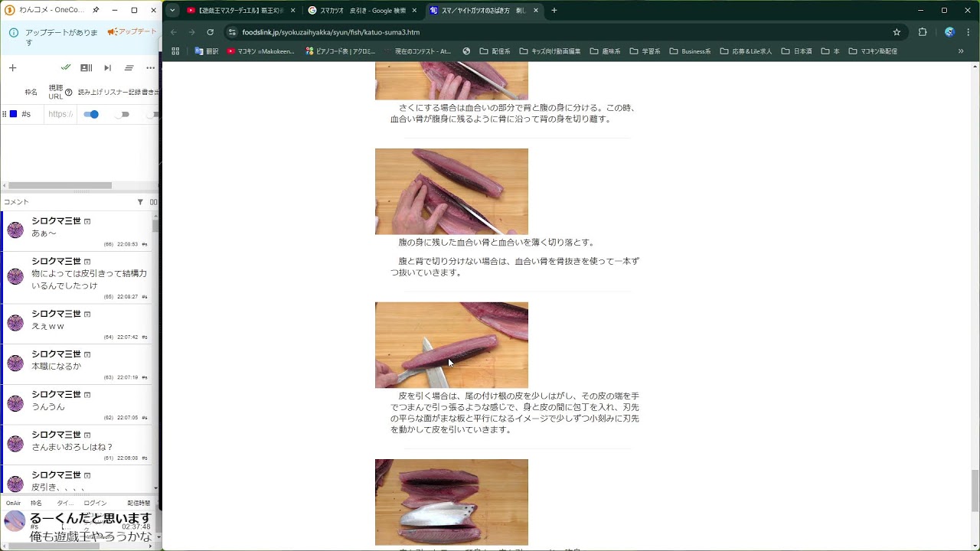Click the green double-check icon in OneComme
Viewport: 980px width, 551px height.
(66, 67)
